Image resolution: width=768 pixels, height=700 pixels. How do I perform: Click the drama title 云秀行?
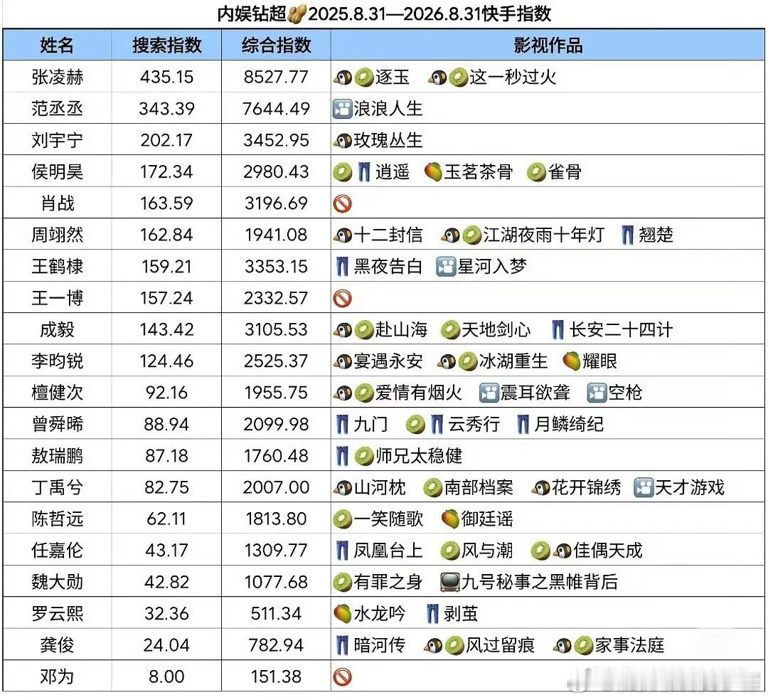click(474, 425)
